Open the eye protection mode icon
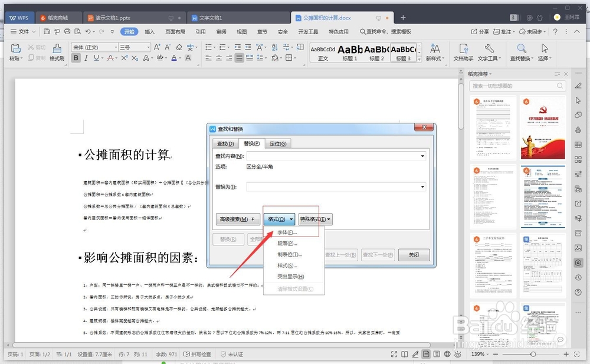 [x=458, y=354]
